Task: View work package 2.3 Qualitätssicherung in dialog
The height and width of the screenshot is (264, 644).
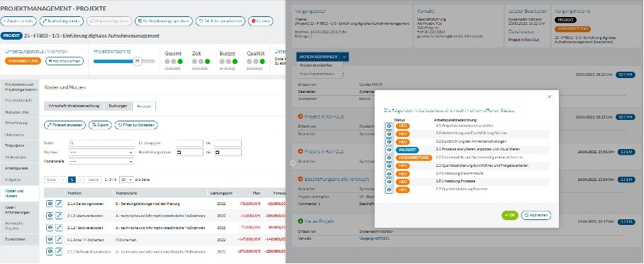Action: coord(389,166)
